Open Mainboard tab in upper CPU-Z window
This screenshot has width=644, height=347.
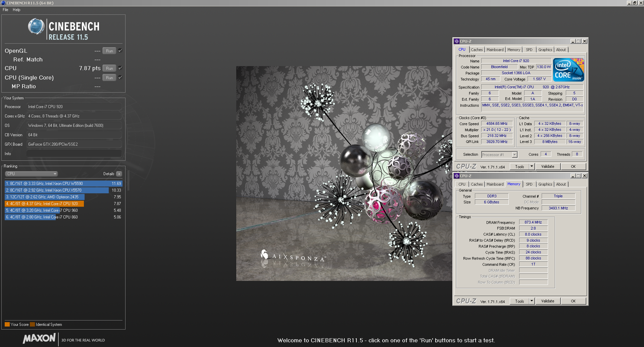[x=495, y=50]
